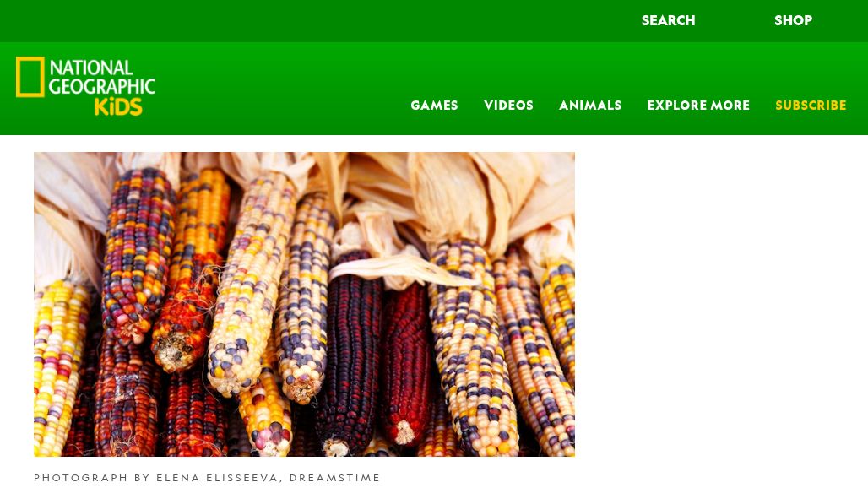The image size is (868, 488).
Task: Click the dark purple corn cob in photo
Action: tap(350, 354)
